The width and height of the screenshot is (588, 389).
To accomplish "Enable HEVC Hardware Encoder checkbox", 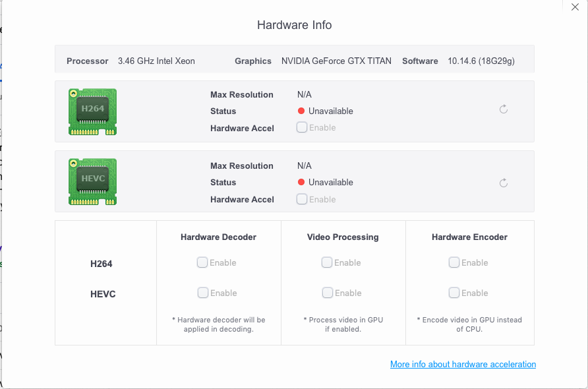I will coord(454,293).
